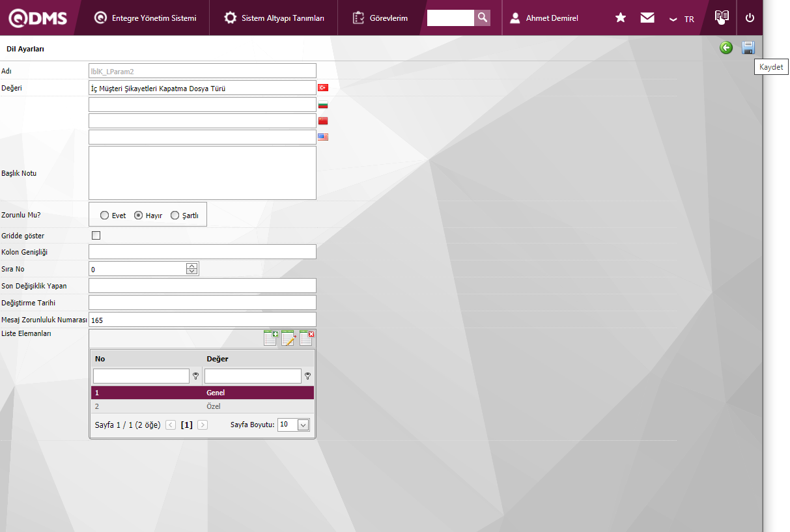The image size is (790, 532).
Task: Decrease Sıra No with down arrow
Action: click(x=191, y=272)
